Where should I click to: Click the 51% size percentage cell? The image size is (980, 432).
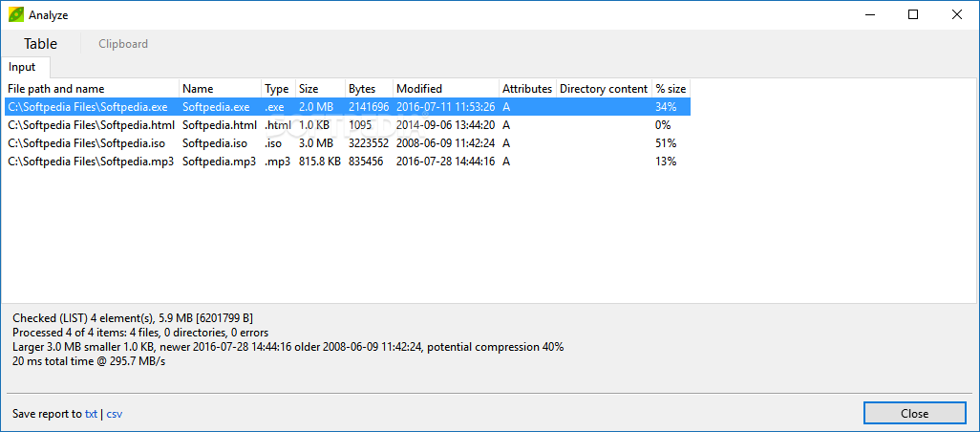(x=666, y=143)
